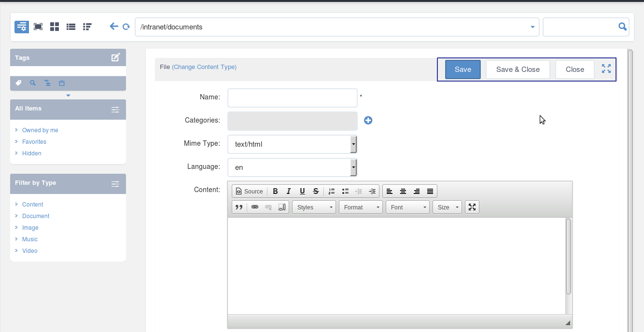Screen dimensions: 644x332
Task: Filter by Music type
Action: (x=30, y=239)
